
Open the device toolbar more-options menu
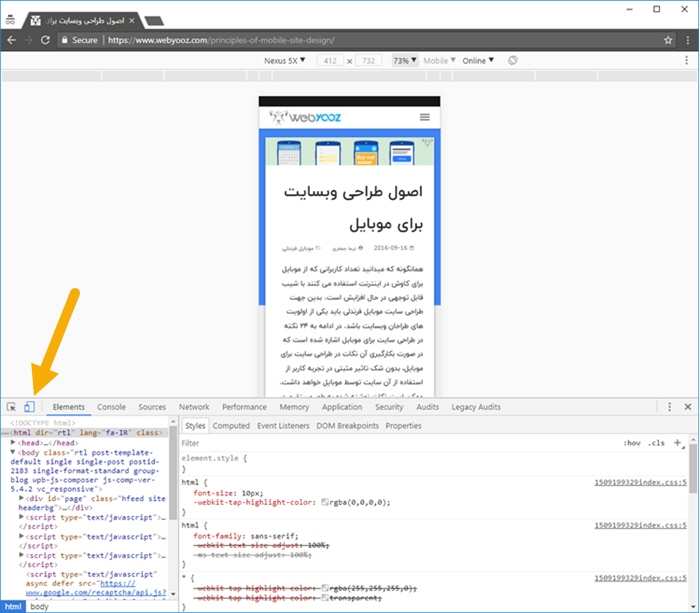pos(687,60)
